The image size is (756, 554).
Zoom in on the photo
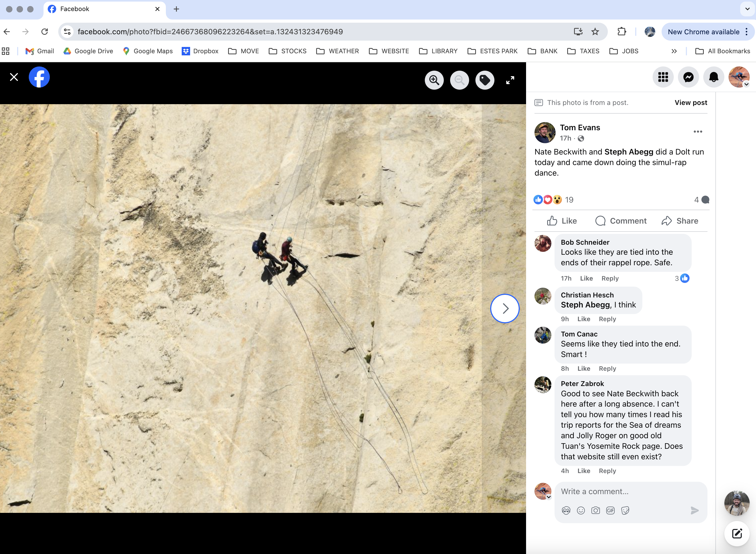[x=434, y=80]
